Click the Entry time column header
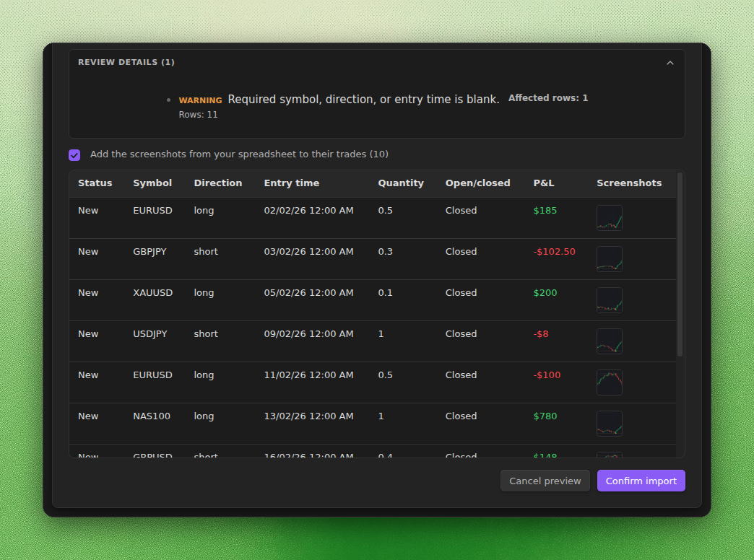754x560 pixels. click(291, 183)
